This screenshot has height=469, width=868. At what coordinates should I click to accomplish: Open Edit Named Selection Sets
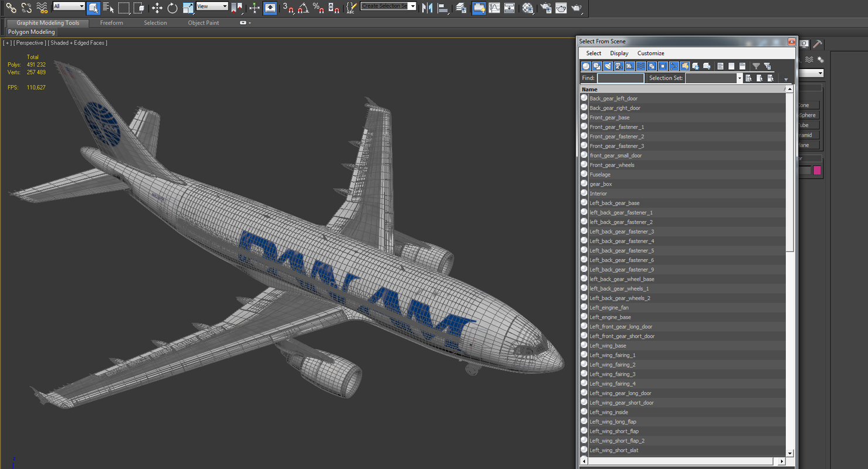(x=351, y=8)
